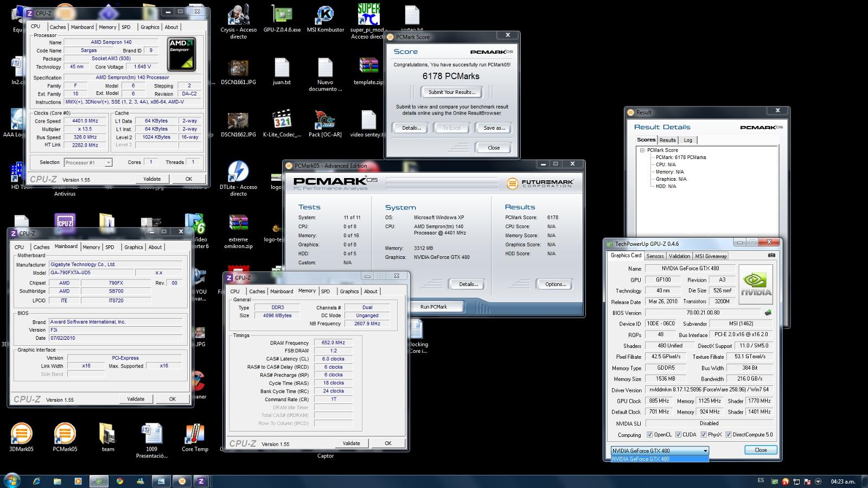
Task: Select the extreme omikron.zip archive icon
Action: point(238,231)
